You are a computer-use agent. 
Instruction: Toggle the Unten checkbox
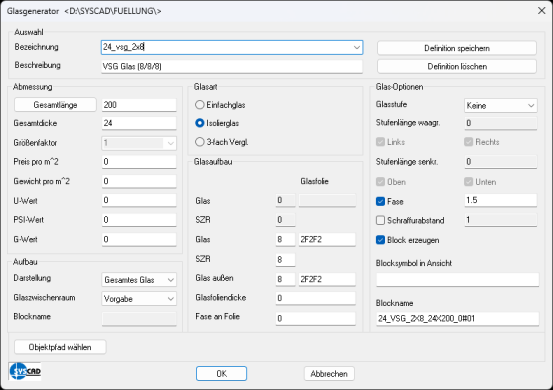468,182
